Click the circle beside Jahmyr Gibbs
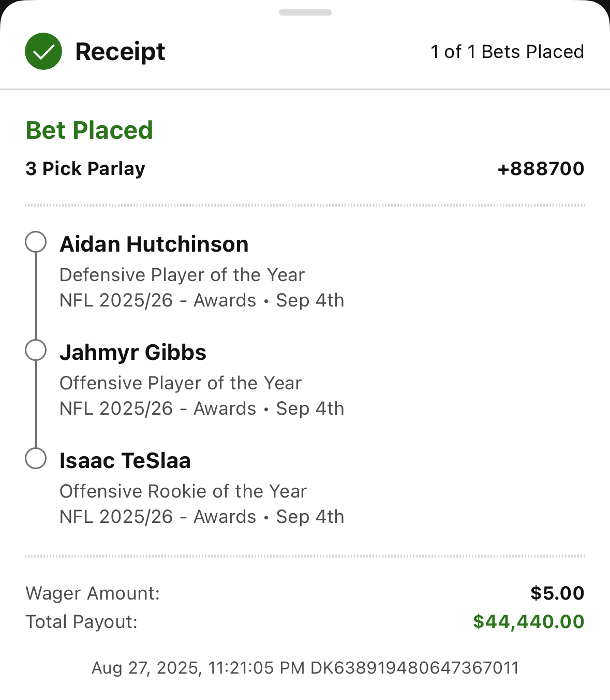The width and height of the screenshot is (610, 700). tap(36, 350)
